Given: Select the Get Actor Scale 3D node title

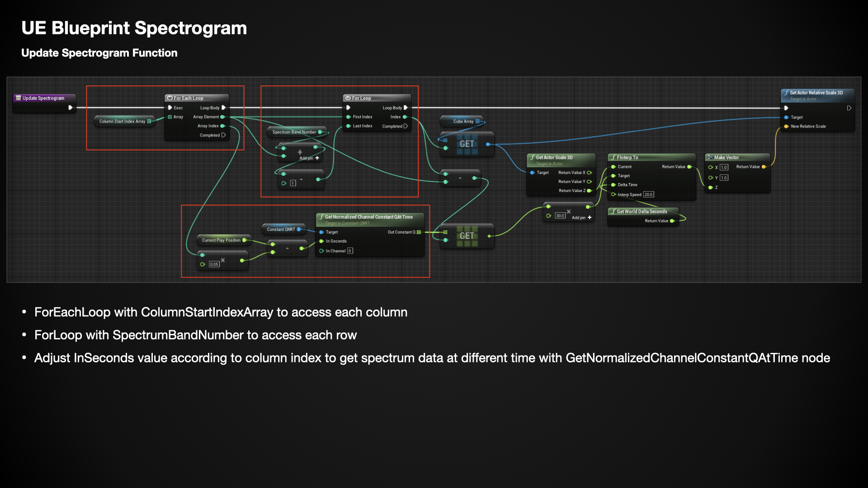Looking at the screenshot, I should click(554, 157).
